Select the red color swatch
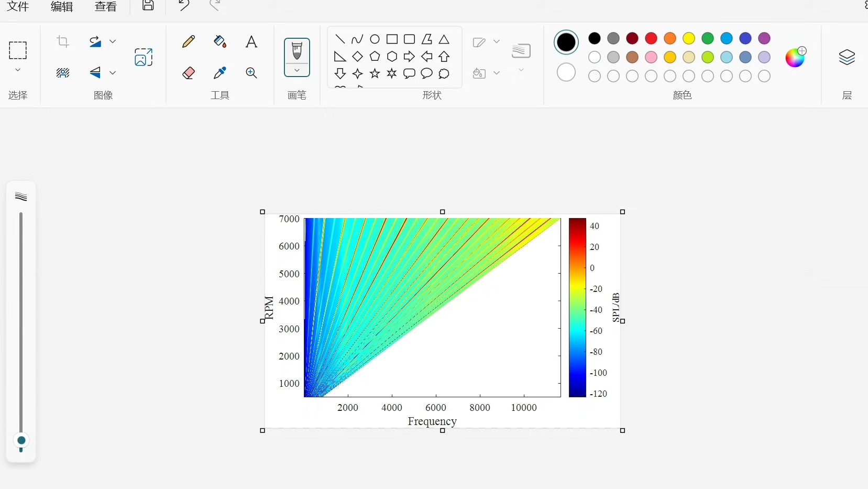Screen dimensions: 868x489 click(650, 38)
